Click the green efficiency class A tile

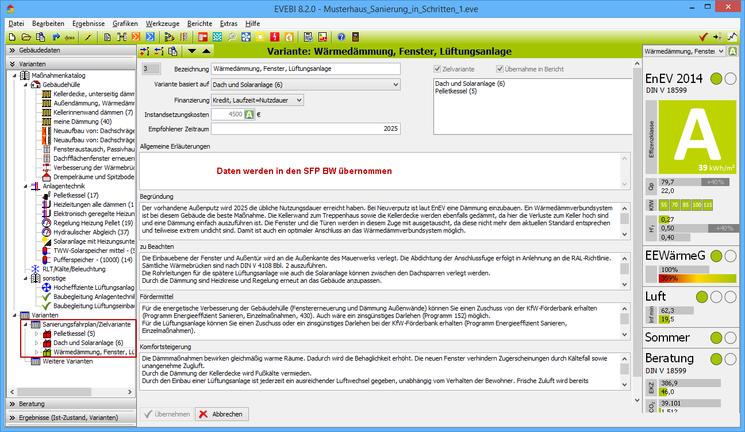pyautogui.click(x=697, y=137)
